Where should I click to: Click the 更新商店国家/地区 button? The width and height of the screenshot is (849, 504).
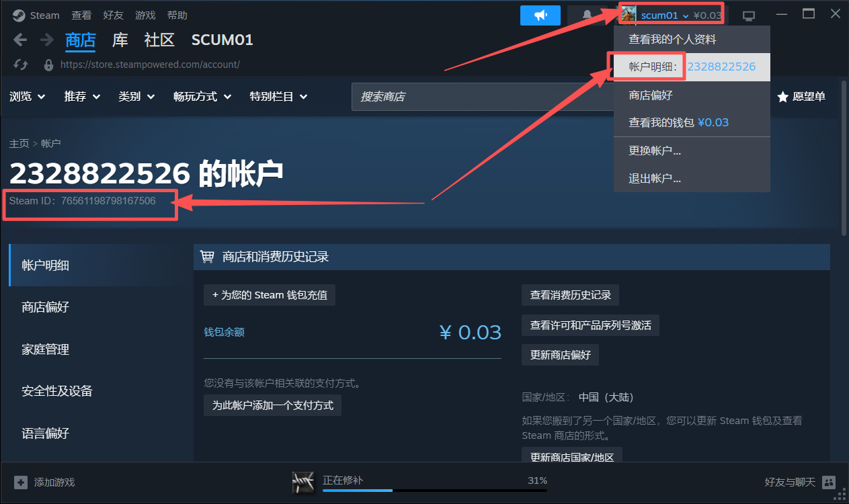coord(572,456)
